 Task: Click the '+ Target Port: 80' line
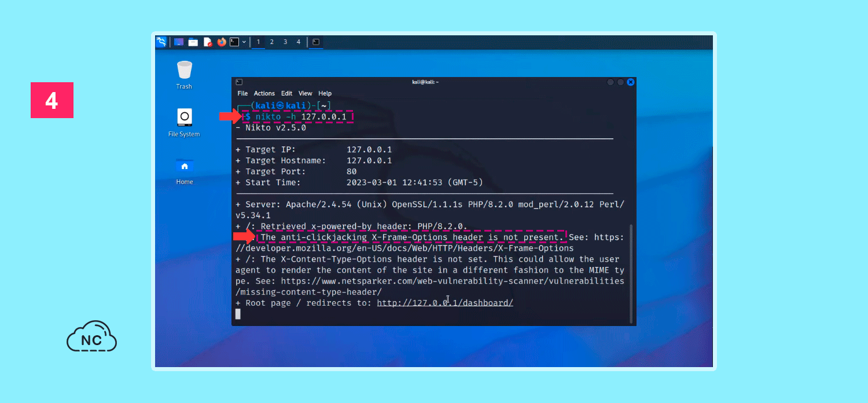296,171
